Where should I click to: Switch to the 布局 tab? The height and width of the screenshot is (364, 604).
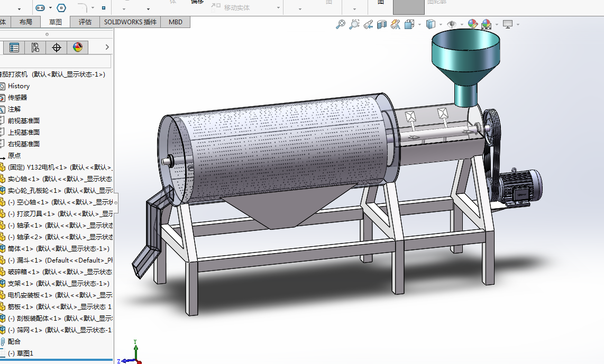tap(26, 22)
